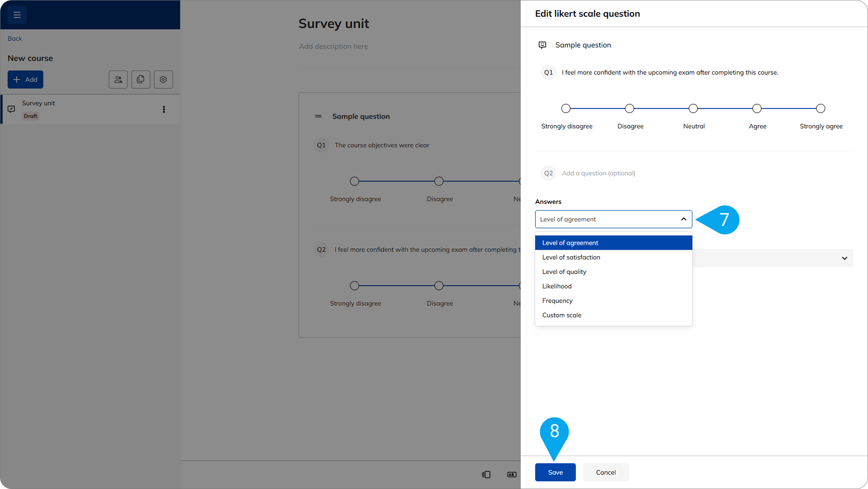Click the course users icon
This screenshot has height=489, width=868.
118,80
